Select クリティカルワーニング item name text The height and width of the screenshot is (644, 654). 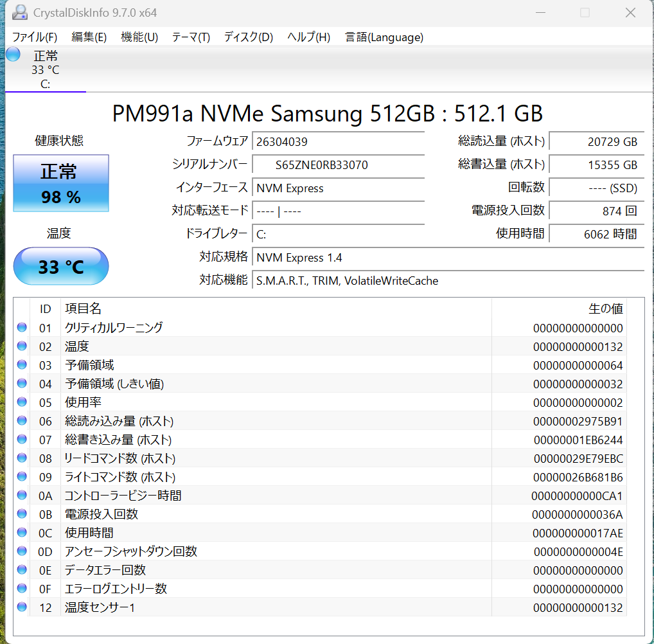114,328
